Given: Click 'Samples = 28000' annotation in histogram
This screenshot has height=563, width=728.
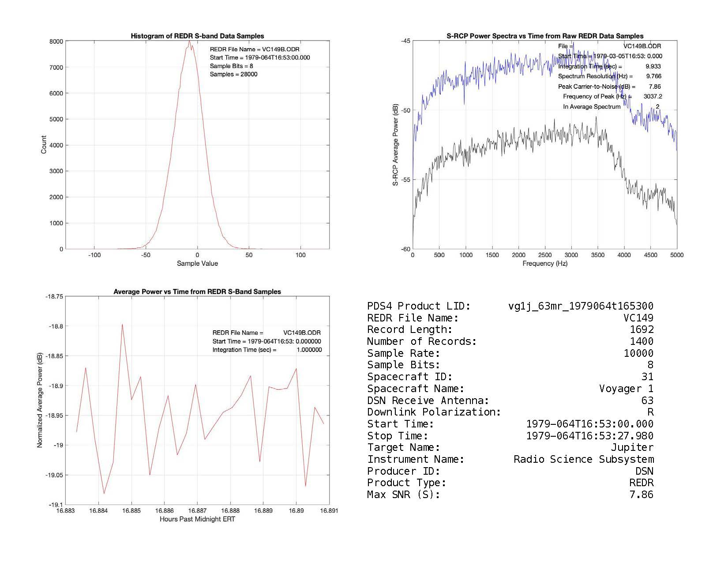Looking at the screenshot, I should (x=233, y=75).
